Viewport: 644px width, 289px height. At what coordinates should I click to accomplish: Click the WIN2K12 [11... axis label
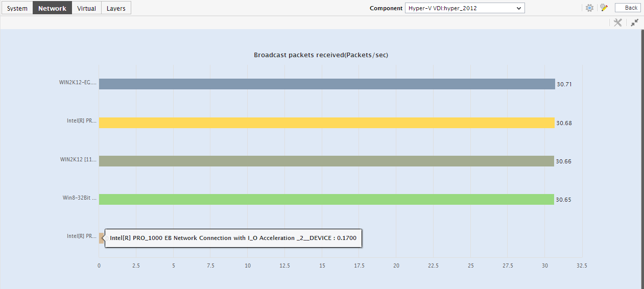pos(78,159)
